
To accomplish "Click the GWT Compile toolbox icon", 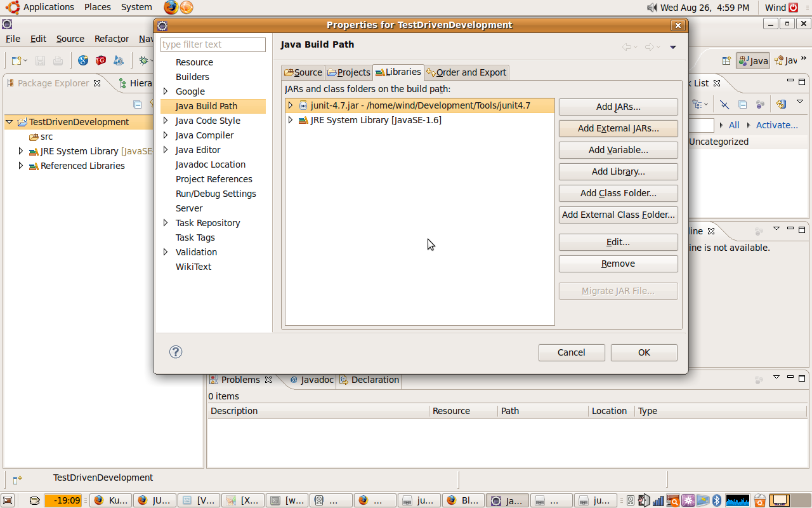I will tap(101, 61).
